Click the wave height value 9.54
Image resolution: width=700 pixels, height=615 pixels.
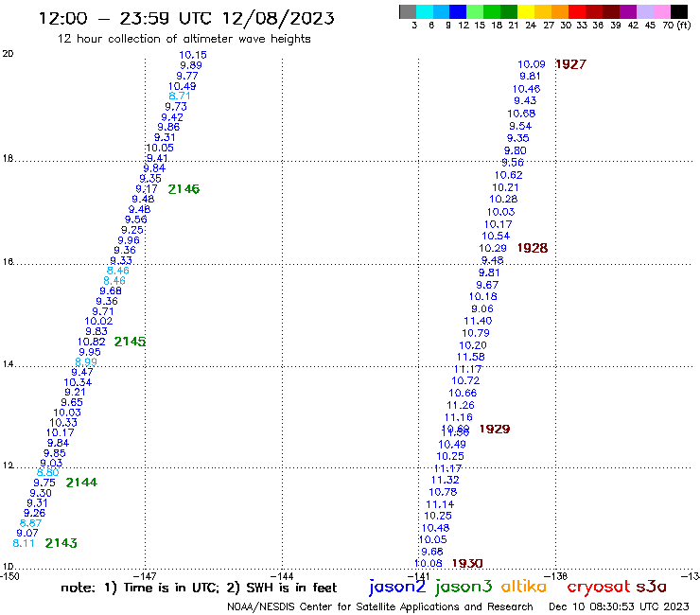coord(520,126)
